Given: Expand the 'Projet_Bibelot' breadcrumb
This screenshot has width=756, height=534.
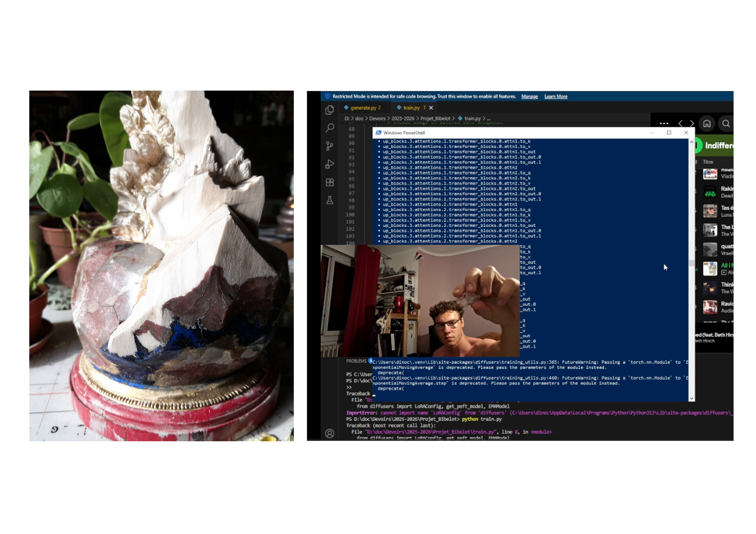Looking at the screenshot, I should 435,119.
